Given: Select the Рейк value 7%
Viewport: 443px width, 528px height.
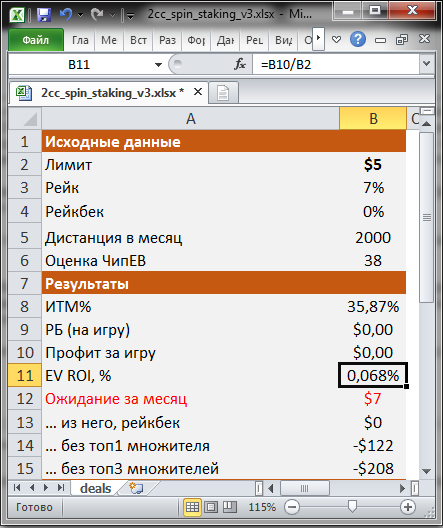Looking at the screenshot, I should coord(373,188).
